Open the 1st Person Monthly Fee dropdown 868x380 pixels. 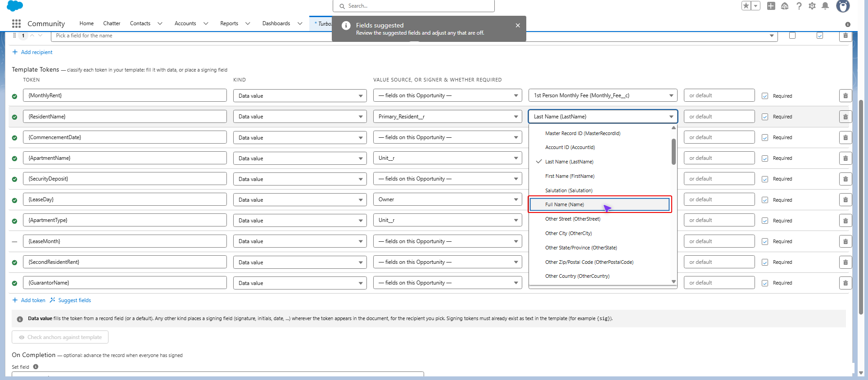[x=603, y=95]
